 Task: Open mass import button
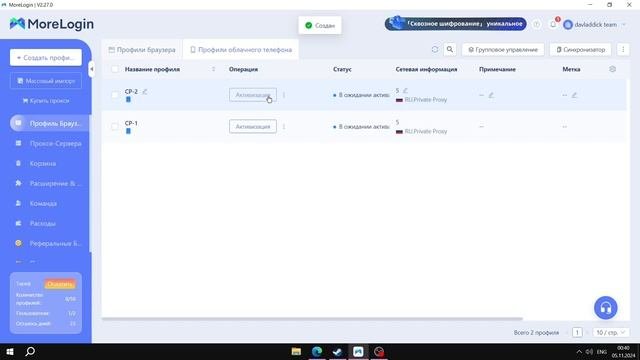[46, 81]
